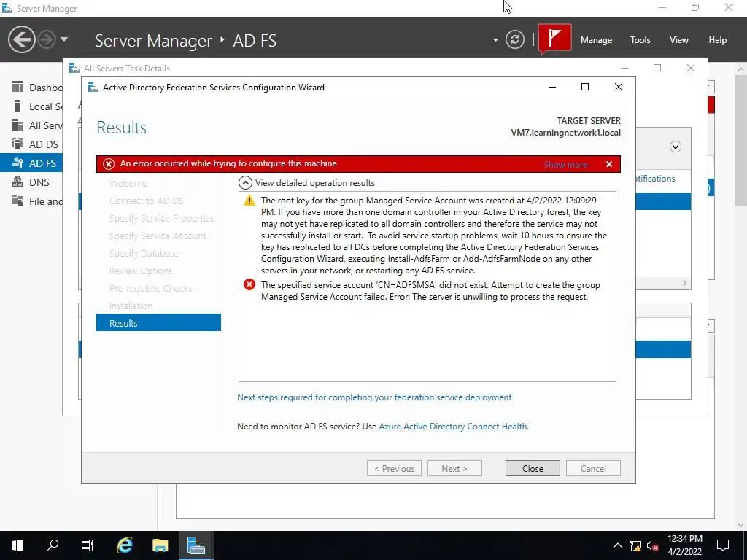Click the forward navigation arrow
This screenshot has height=560, width=747.
click(47, 39)
